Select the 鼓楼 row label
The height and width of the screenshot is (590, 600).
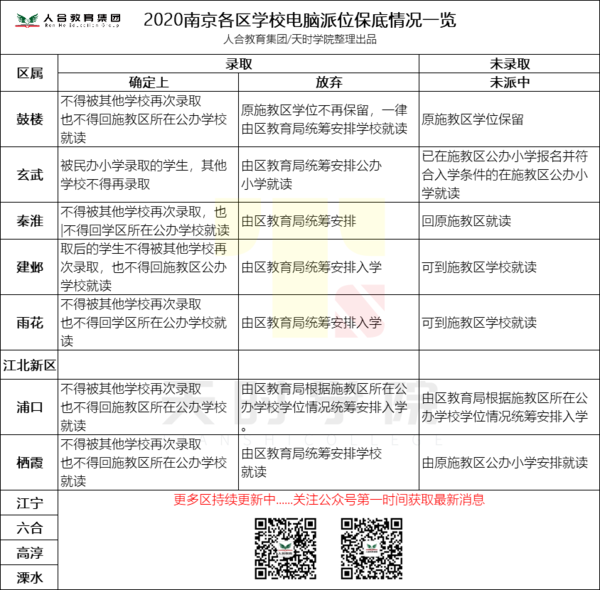tap(29, 119)
